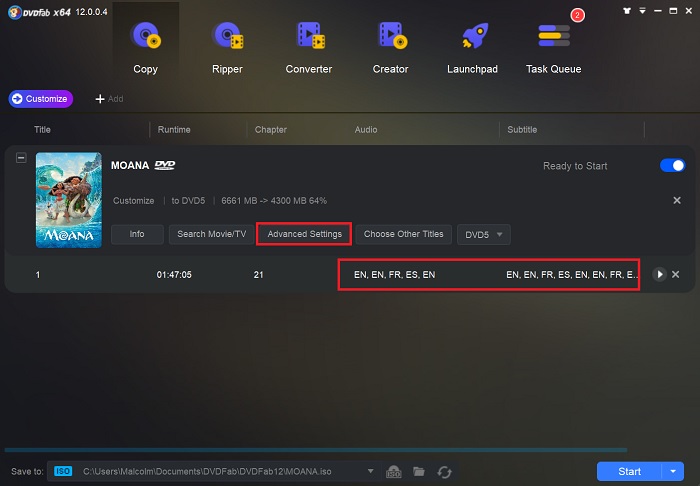Screen dimensions: 700x486
Task: Start the copy task
Action: (x=629, y=471)
